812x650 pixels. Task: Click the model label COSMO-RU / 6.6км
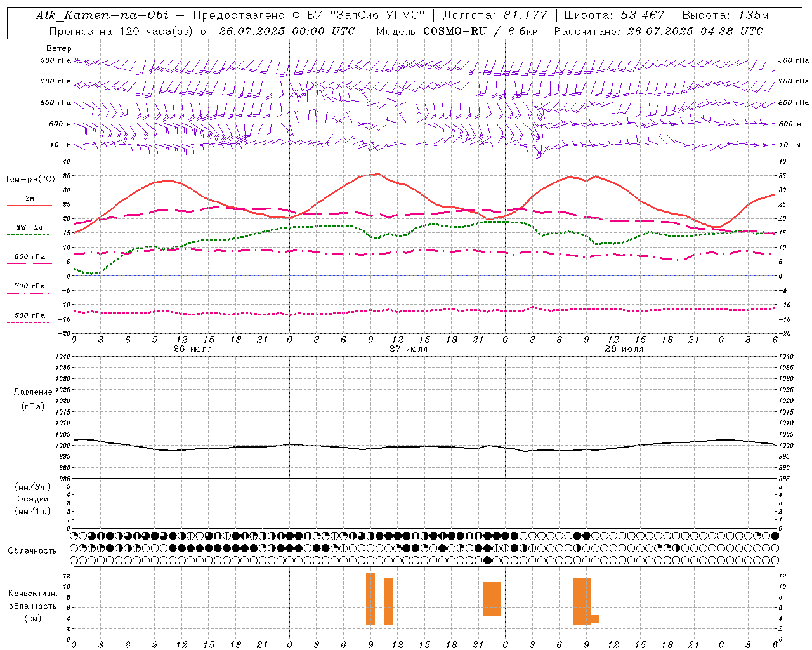coord(482,31)
